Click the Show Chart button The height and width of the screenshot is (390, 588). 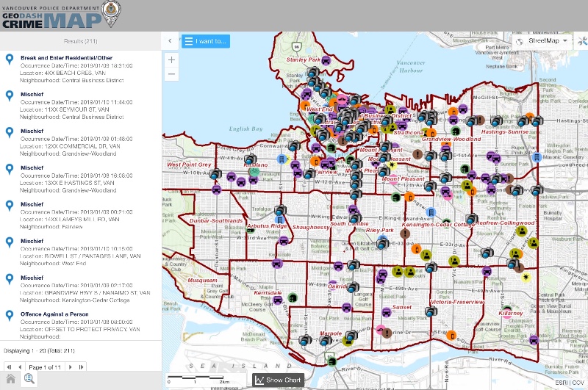(x=278, y=380)
